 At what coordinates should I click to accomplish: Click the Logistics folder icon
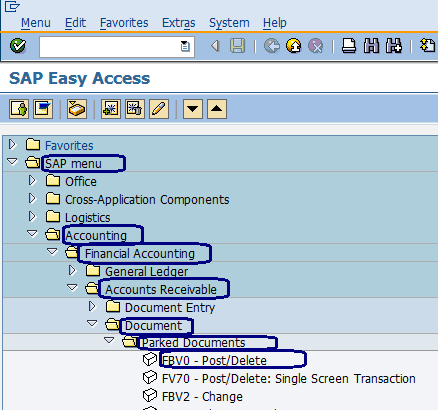point(53,217)
